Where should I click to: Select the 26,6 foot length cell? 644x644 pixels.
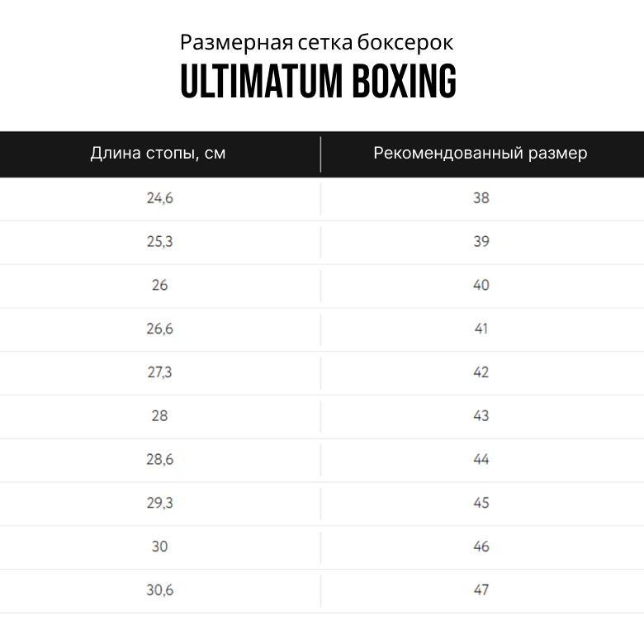(x=159, y=329)
